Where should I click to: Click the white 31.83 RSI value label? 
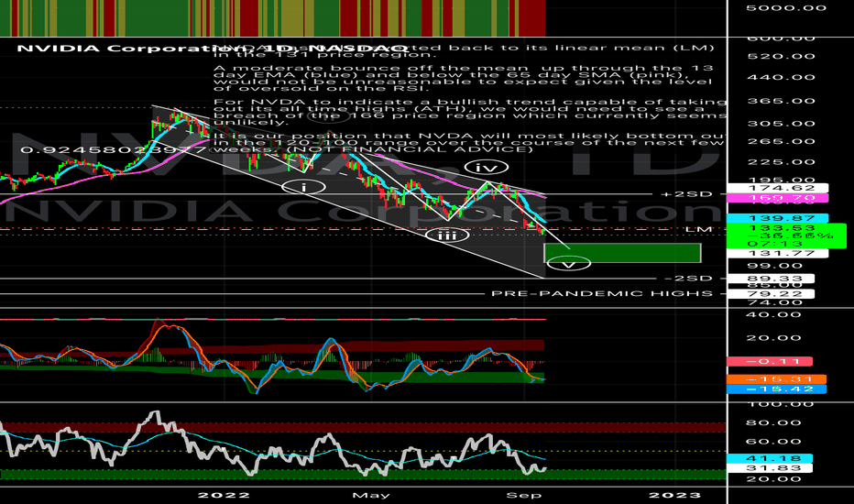pyautogui.click(x=770, y=468)
